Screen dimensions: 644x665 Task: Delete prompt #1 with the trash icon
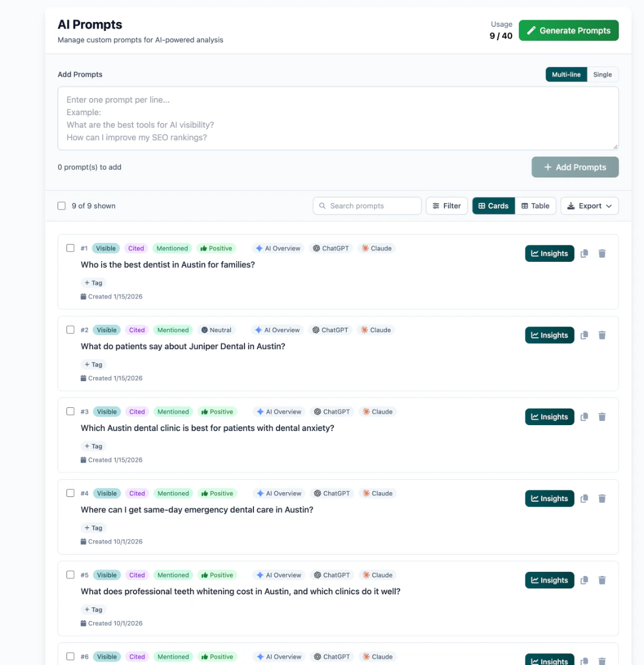click(x=602, y=253)
